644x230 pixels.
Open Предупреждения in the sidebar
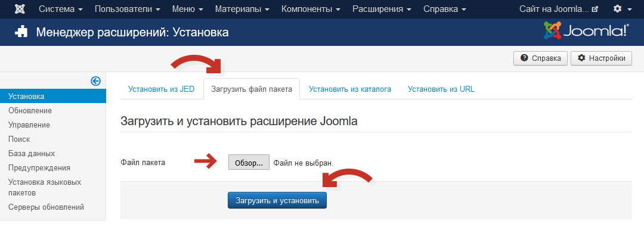click(x=39, y=167)
